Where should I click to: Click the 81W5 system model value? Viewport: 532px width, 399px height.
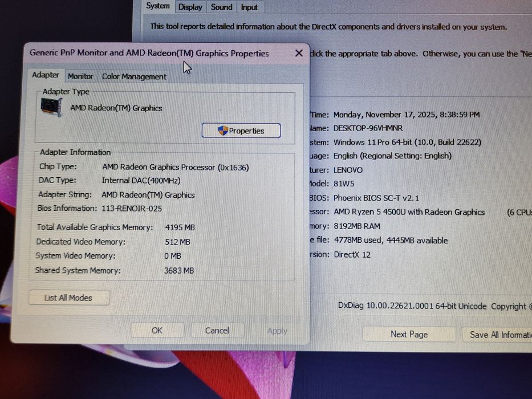344,184
